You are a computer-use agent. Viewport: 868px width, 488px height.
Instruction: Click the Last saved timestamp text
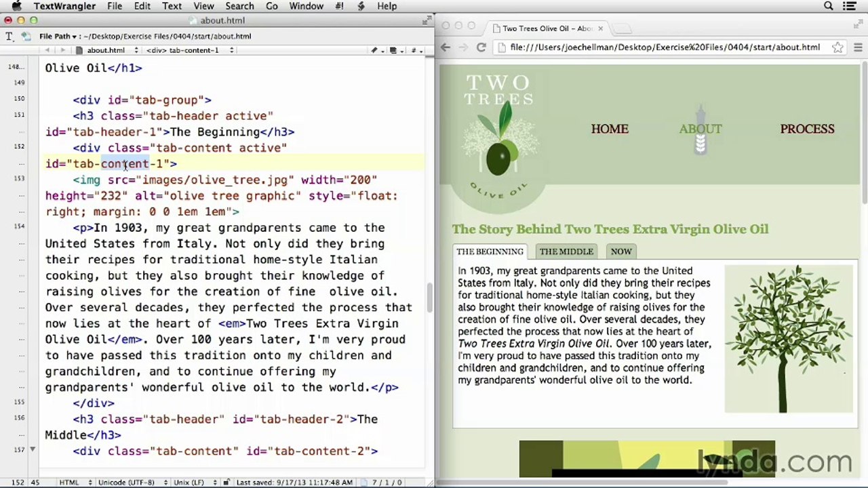(x=294, y=482)
